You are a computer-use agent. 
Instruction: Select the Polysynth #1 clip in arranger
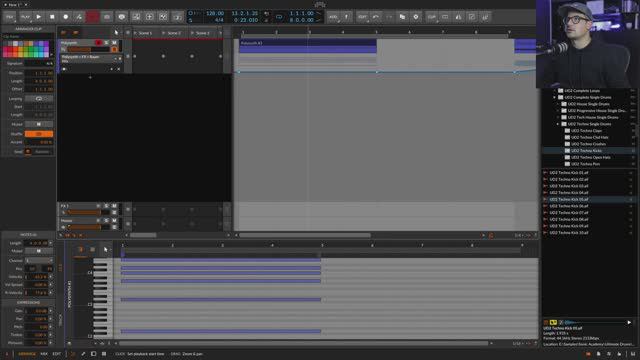pyautogui.click(x=308, y=46)
